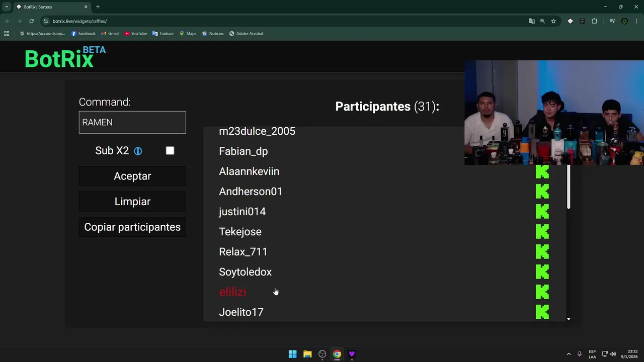This screenshot has height=362, width=644.
Task: Click the Participantes (31) heading
Action: pos(387,107)
